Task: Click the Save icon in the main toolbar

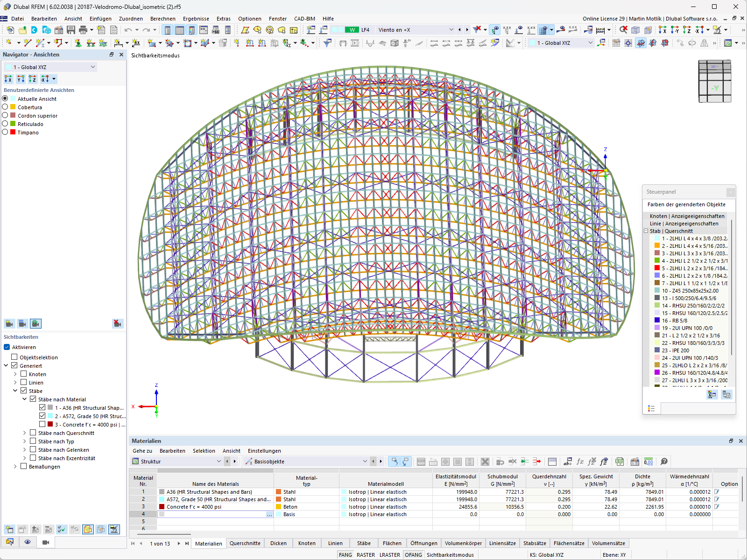Action: [71, 29]
